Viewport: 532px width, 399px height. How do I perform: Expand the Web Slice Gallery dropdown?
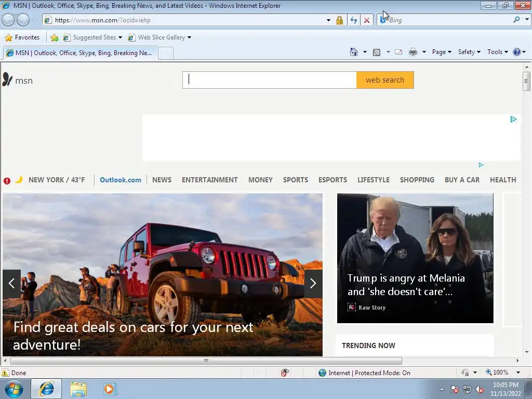(x=189, y=37)
